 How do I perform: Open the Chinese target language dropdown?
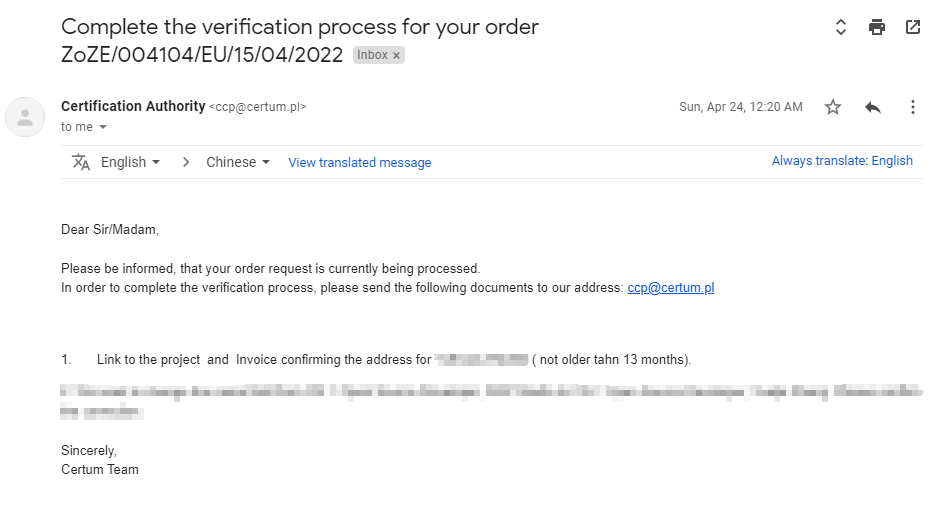point(238,162)
